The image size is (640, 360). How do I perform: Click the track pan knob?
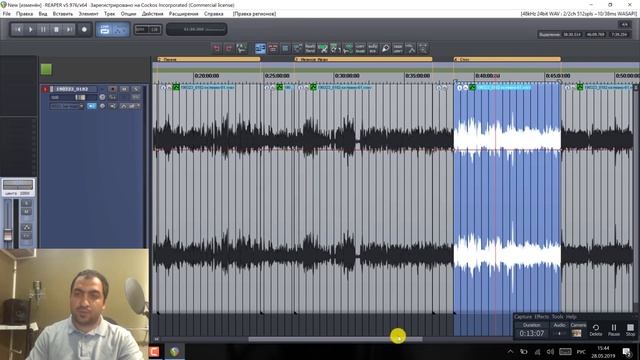pos(102,97)
